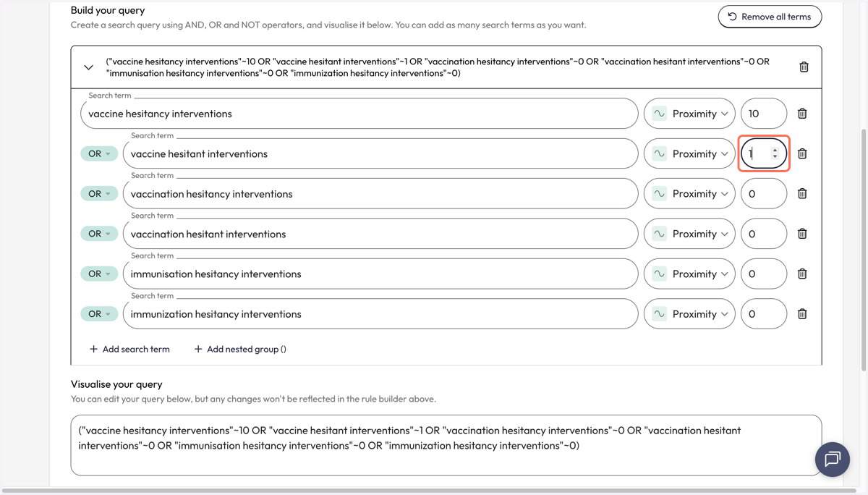
Task: Focus proximity value for 'immunization hesitancy interventions'
Action: tap(764, 314)
